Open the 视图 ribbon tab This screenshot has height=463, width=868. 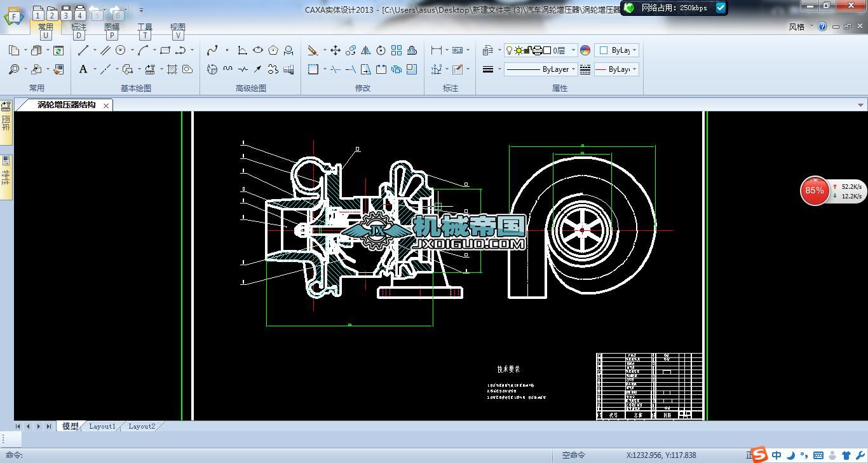pyautogui.click(x=177, y=27)
